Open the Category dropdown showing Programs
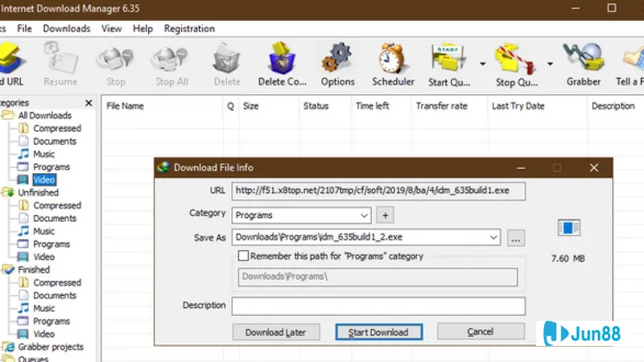This screenshot has width=644, height=362. pos(302,215)
